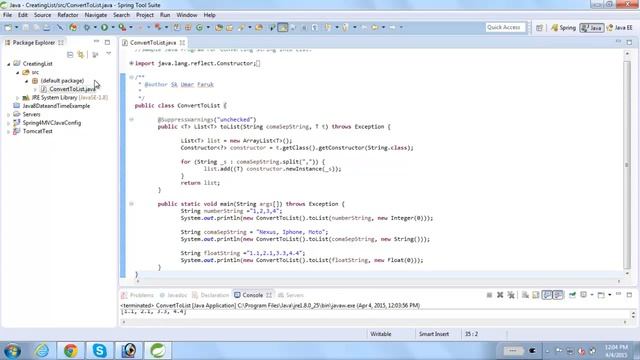Viewport: 640px width, 360px height.
Task: Expand JRE System Library node
Action: tap(18, 98)
